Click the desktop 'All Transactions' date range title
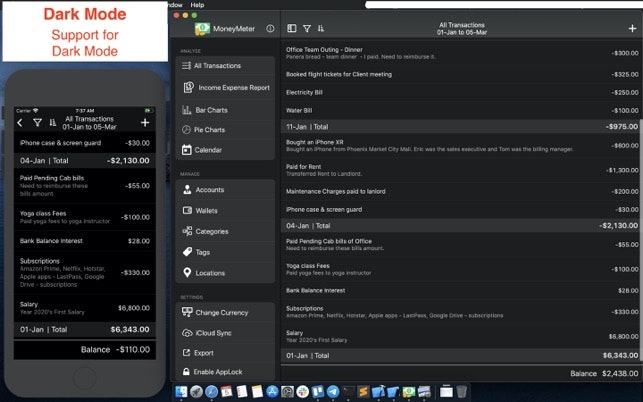 click(x=462, y=28)
